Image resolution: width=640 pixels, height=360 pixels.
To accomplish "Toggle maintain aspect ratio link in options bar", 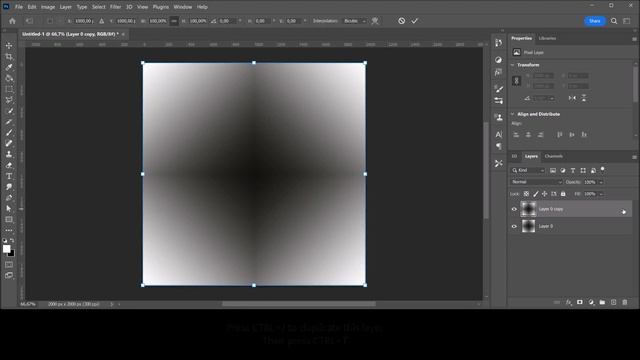I will point(174,21).
